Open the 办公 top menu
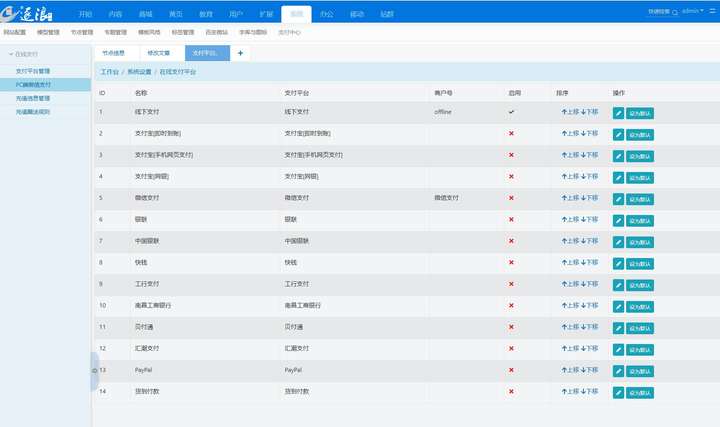This screenshot has width=720, height=427. click(326, 14)
